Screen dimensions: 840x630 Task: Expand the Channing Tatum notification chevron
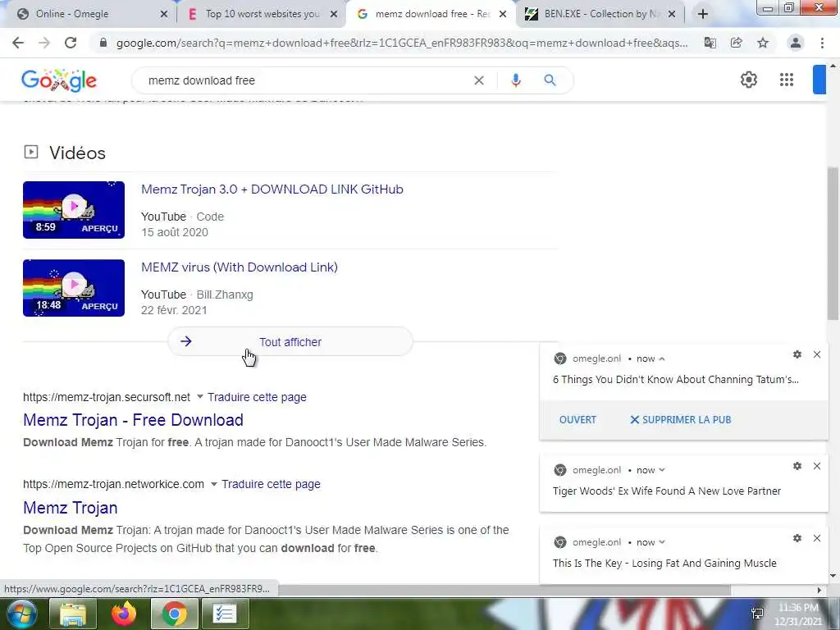click(662, 359)
